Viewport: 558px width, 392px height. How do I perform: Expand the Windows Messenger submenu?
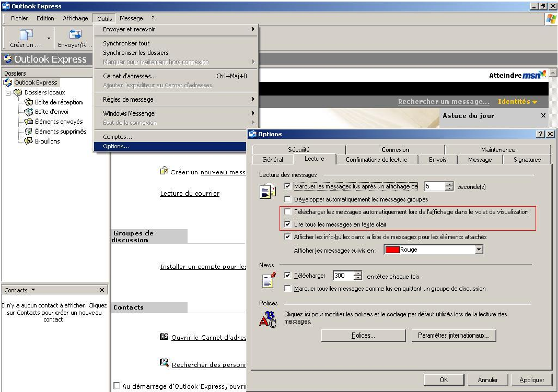[x=176, y=113]
